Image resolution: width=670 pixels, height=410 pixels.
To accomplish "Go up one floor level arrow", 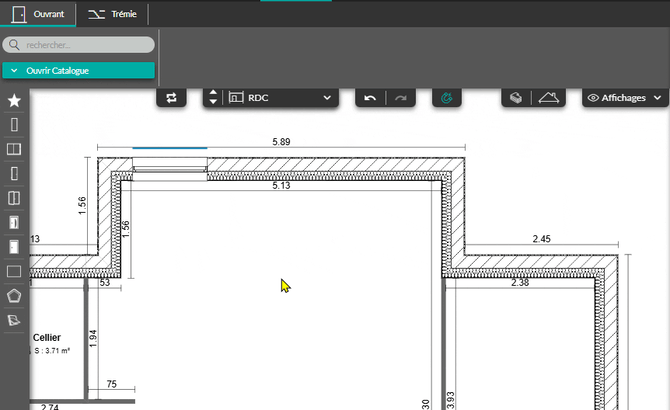I will point(213,93).
